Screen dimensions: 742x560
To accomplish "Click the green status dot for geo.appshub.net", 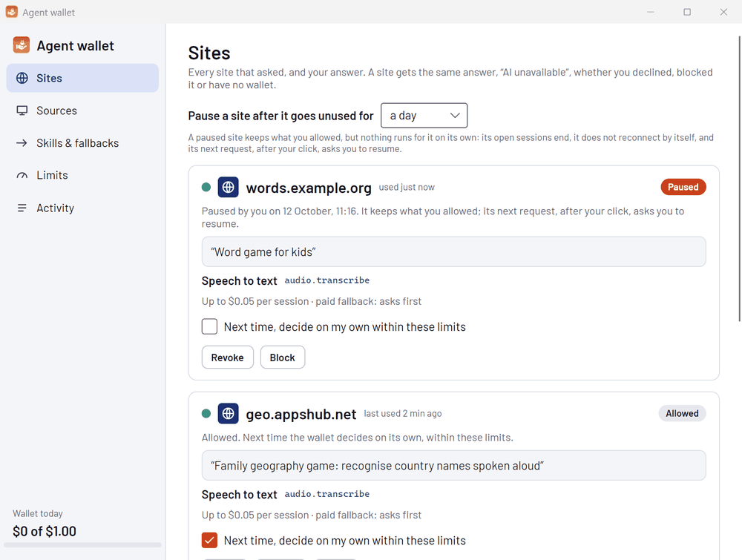I will click(x=206, y=413).
